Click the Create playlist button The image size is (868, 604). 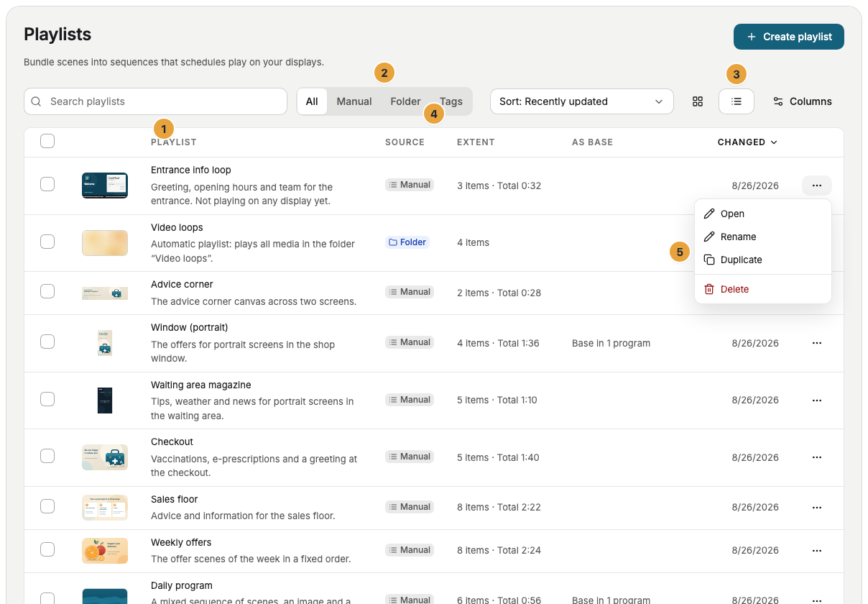(x=789, y=37)
